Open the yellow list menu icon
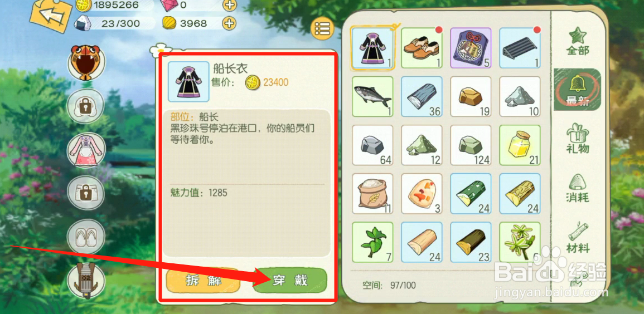Viewport: 644px width, 314px height. coord(322,28)
